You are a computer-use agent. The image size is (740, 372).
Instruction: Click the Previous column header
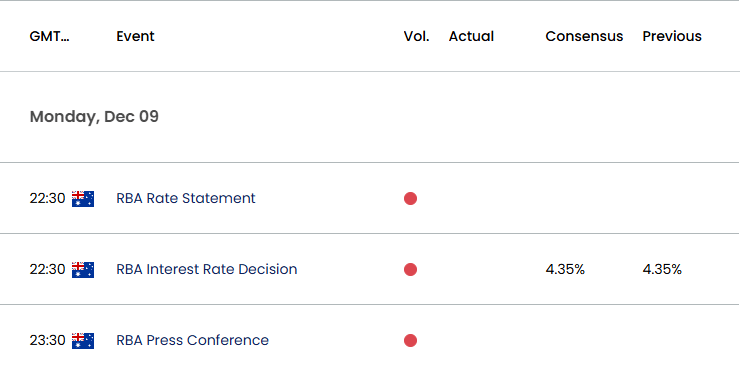coord(672,36)
